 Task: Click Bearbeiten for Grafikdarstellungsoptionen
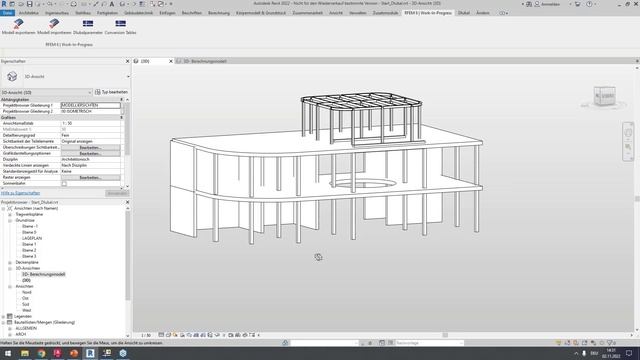(91, 153)
